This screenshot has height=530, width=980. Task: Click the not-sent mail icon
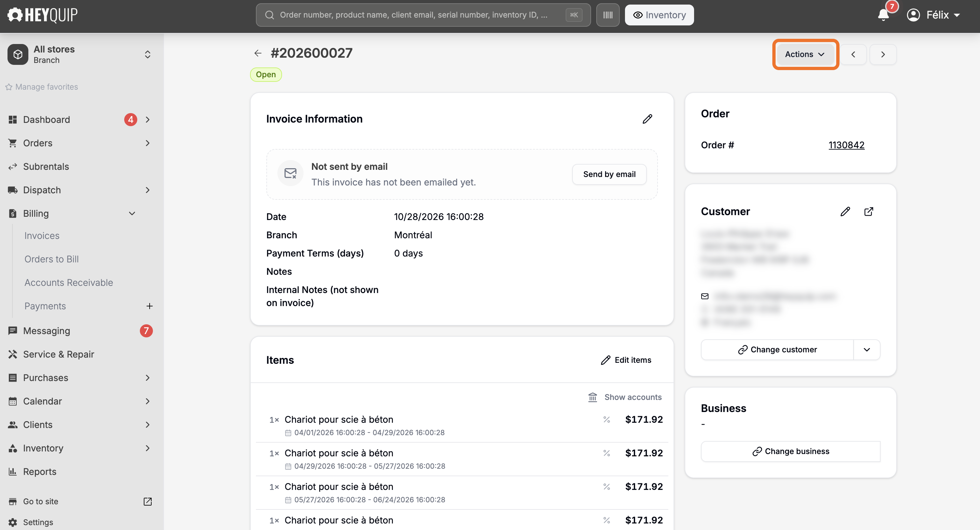[x=290, y=173]
